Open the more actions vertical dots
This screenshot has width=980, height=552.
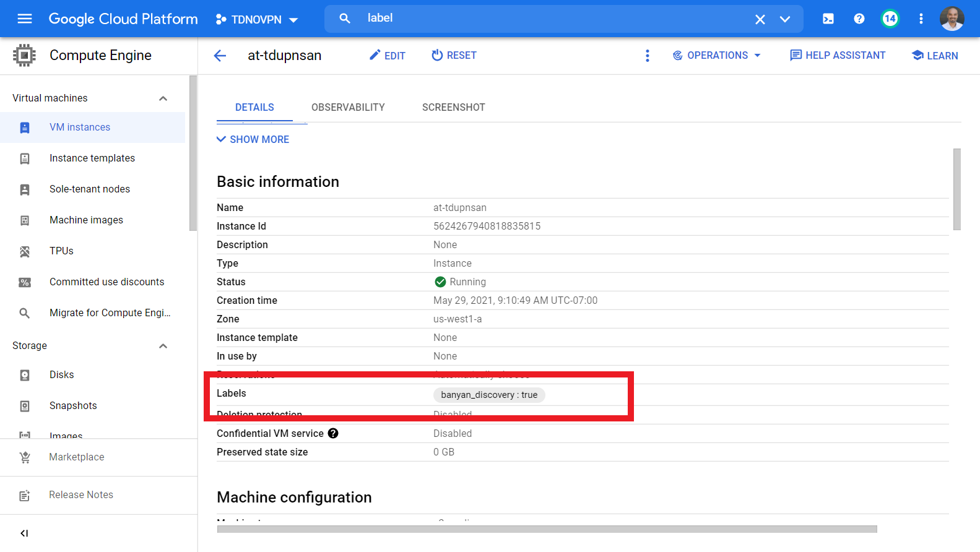coord(647,56)
